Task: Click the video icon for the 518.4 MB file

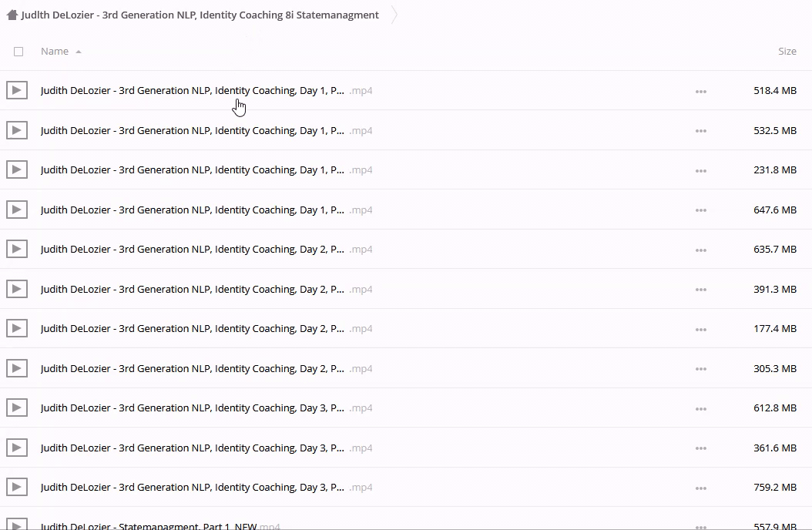Action: 17,91
